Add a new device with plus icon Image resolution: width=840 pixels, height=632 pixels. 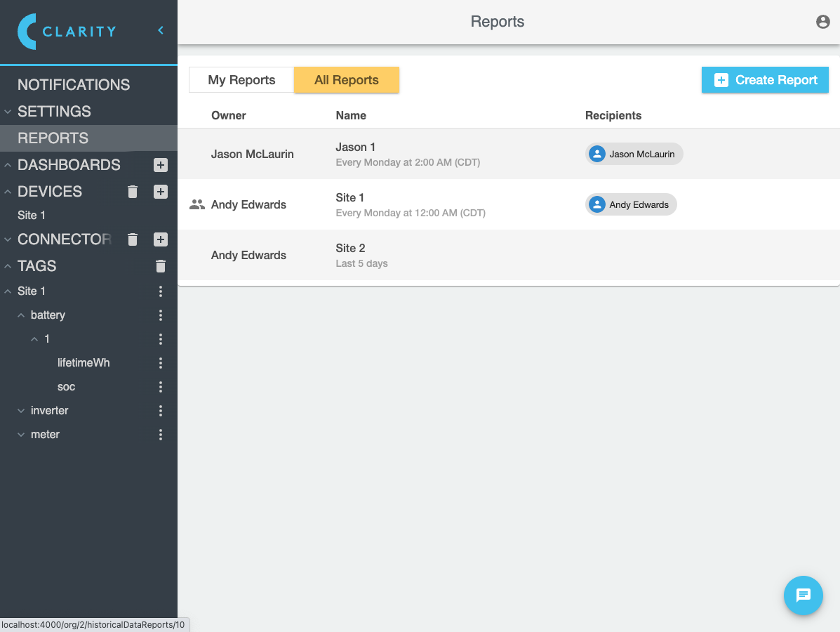click(x=161, y=192)
